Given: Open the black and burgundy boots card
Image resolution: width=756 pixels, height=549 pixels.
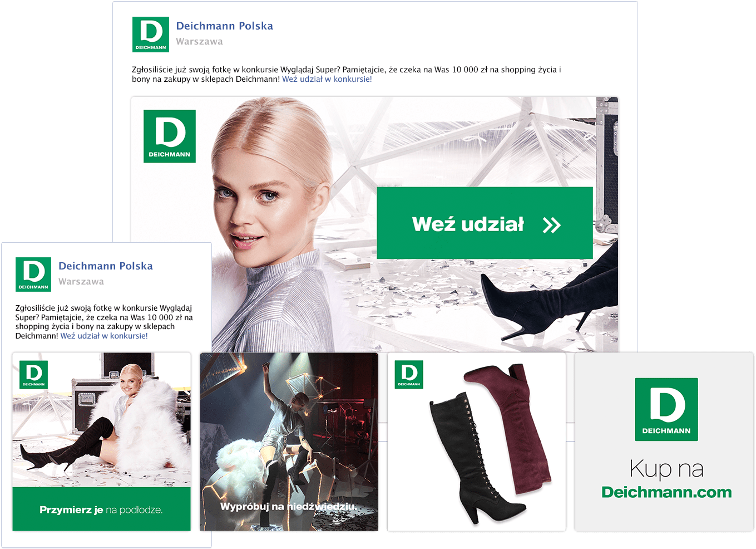Looking at the screenshot, I should click(x=477, y=442).
